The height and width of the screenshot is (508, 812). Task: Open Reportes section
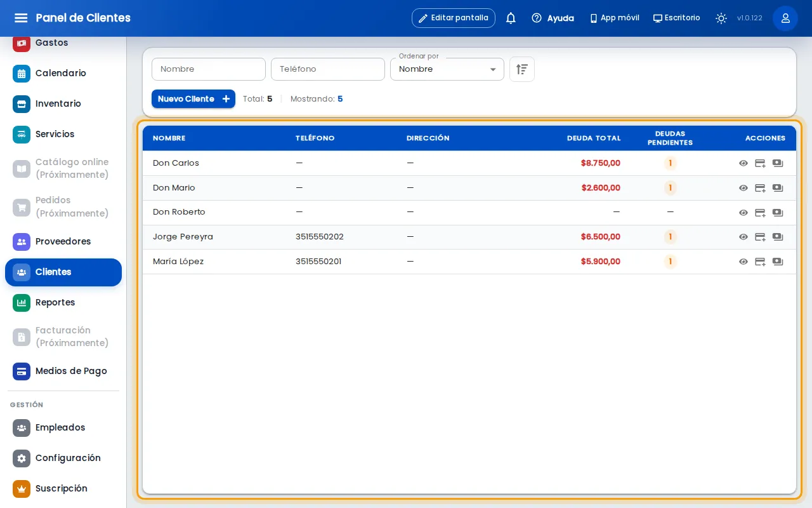[63, 302]
